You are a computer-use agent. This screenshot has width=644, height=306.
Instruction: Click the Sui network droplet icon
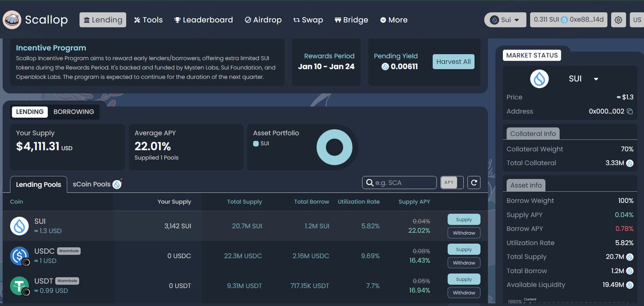pyautogui.click(x=494, y=20)
